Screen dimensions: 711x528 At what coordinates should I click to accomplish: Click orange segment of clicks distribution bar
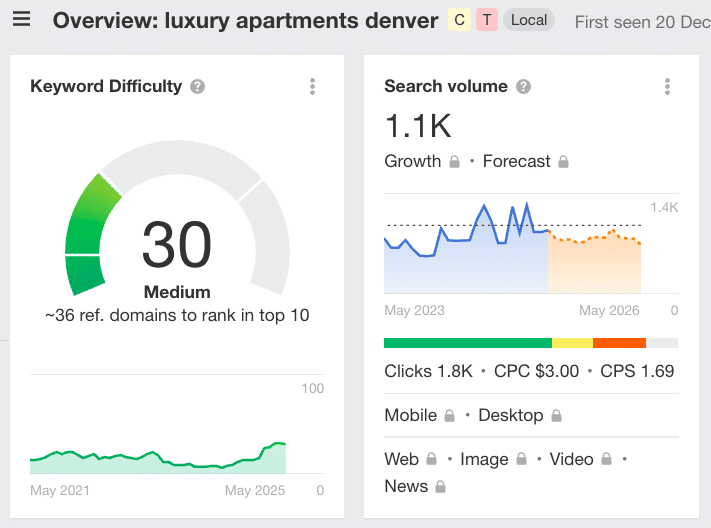pos(619,343)
